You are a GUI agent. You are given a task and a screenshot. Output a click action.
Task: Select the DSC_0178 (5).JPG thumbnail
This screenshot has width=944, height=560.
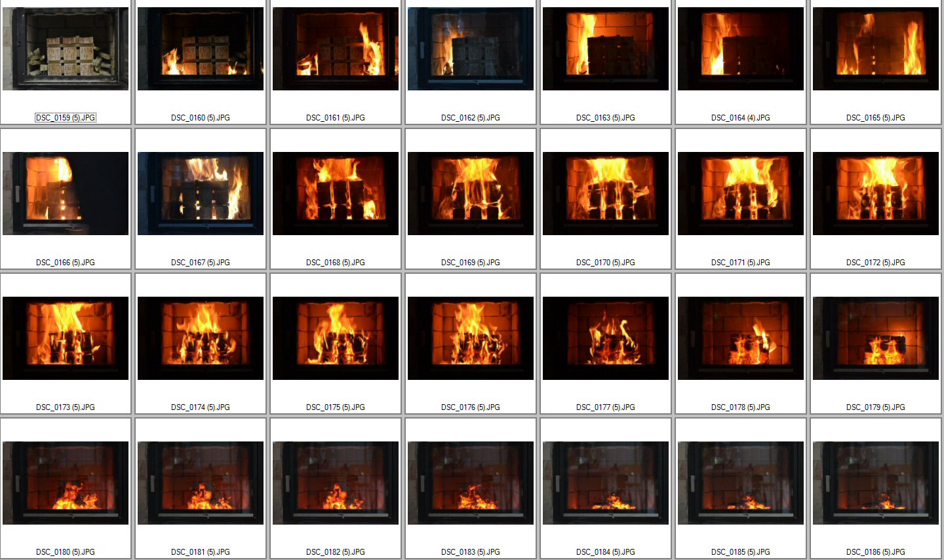click(x=741, y=339)
